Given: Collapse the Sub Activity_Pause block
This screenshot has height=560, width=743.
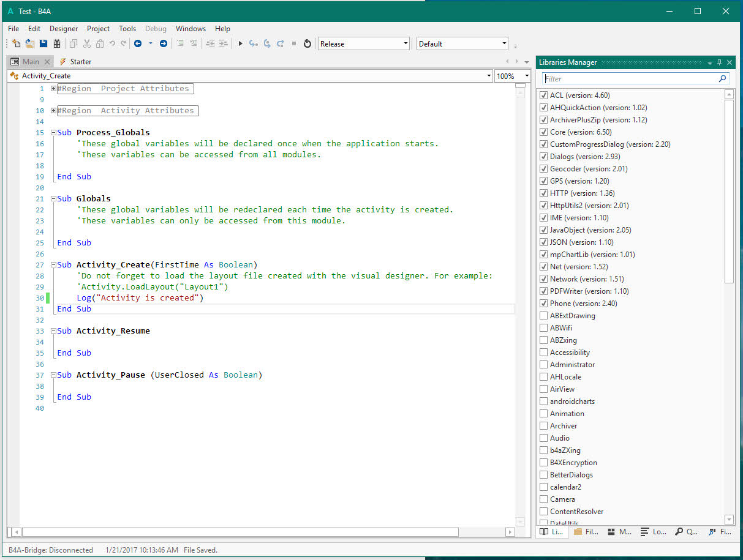Looking at the screenshot, I should click(x=54, y=375).
